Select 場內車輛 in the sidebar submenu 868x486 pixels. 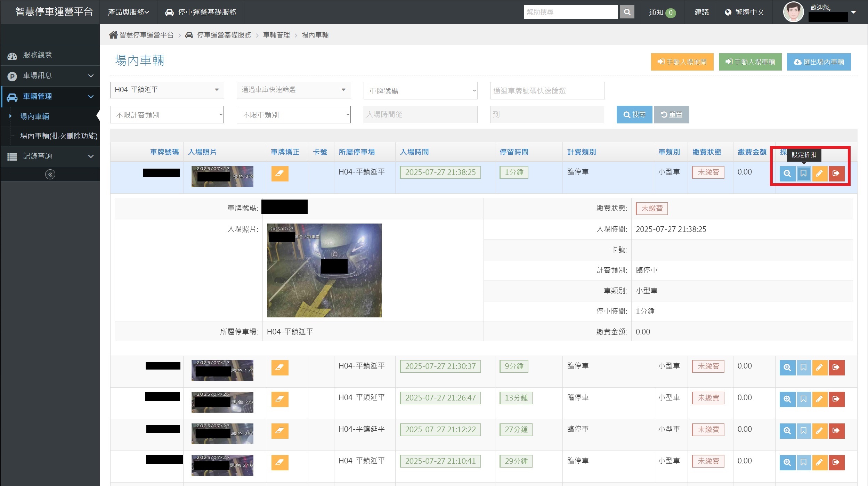click(35, 116)
